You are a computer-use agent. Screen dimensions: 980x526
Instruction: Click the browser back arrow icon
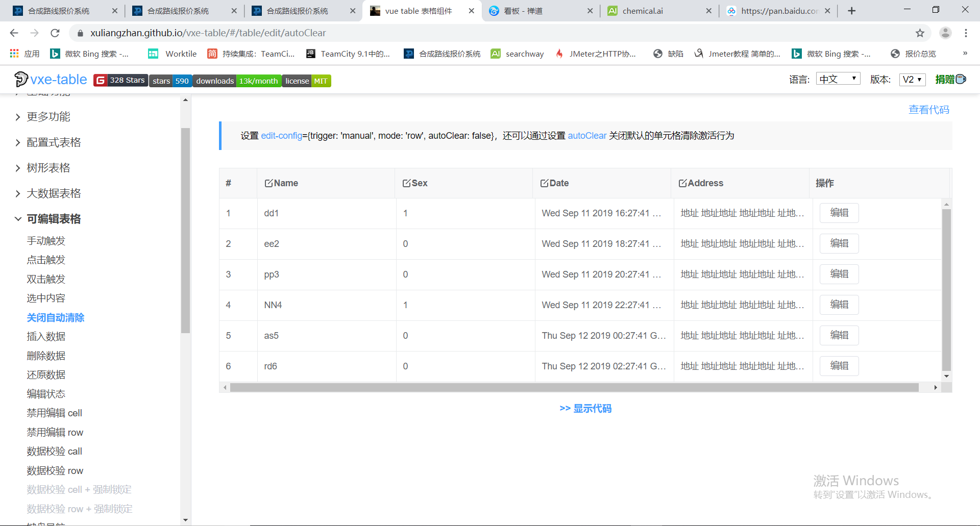[14, 33]
